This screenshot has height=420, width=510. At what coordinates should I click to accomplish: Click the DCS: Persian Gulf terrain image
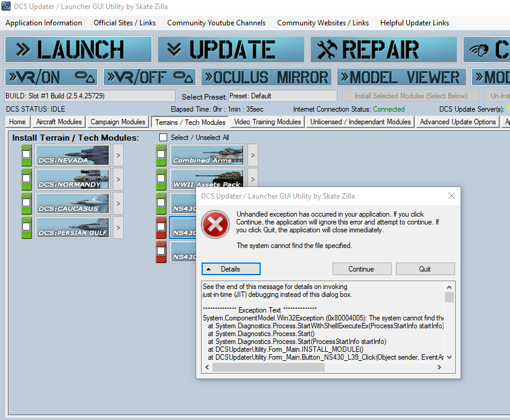[72, 227]
